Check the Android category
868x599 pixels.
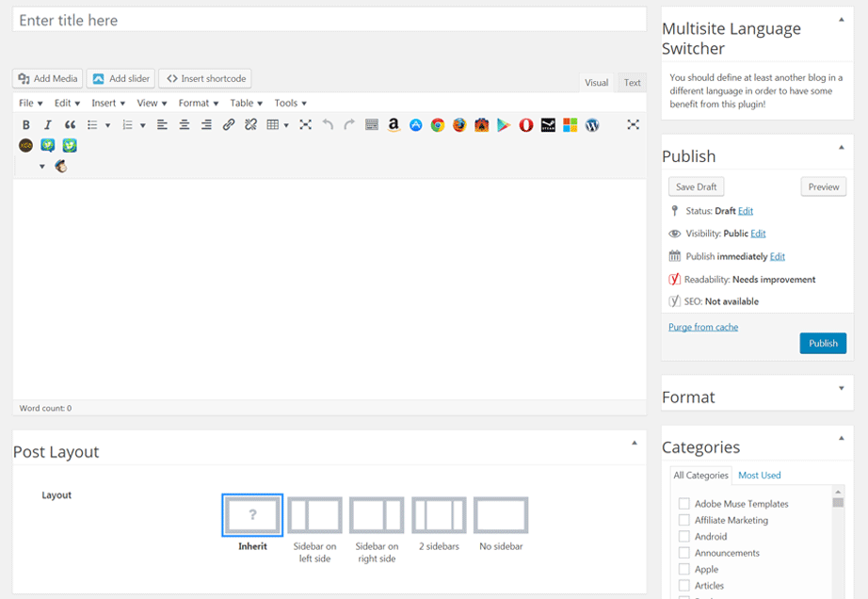(684, 537)
